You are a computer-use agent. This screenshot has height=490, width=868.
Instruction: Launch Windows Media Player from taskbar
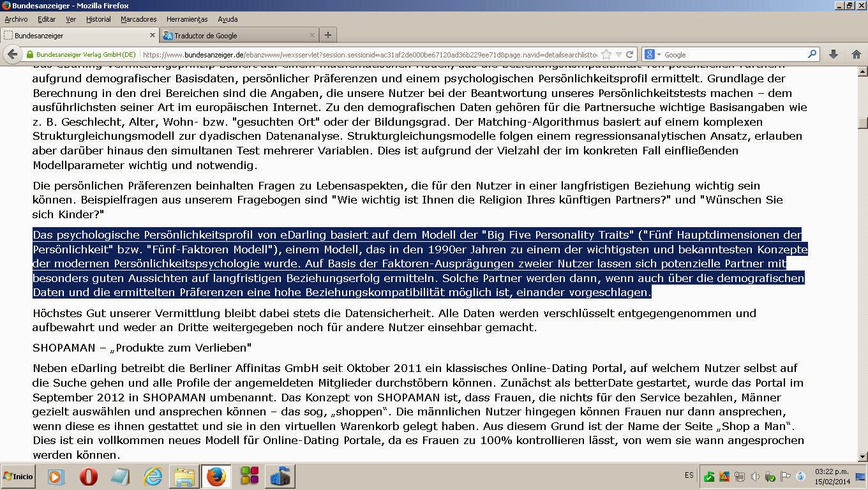pyautogui.click(x=56, y=477)
